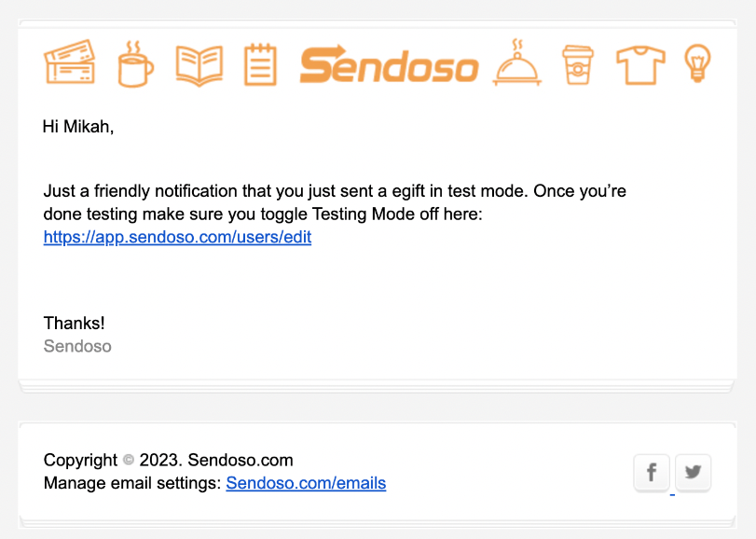Click the food cloche icon
This screenshot has width=756, height=539.
(x=517, y=63)
